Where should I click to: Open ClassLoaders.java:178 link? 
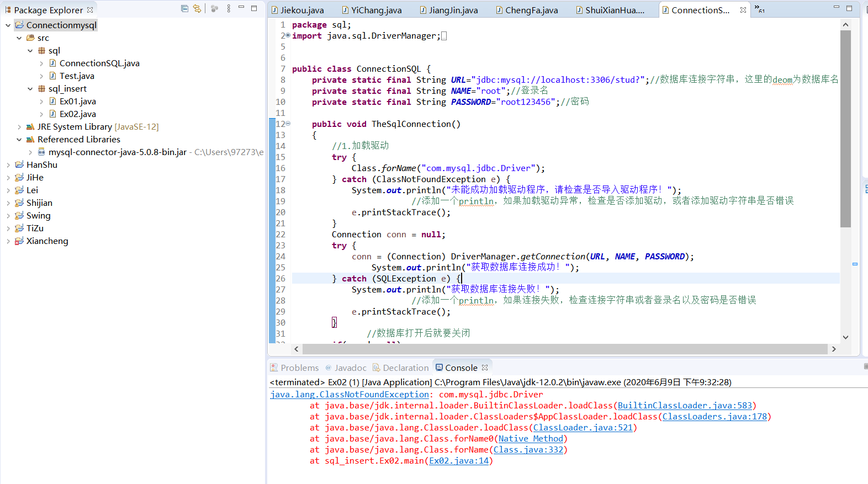pos(714,416)
